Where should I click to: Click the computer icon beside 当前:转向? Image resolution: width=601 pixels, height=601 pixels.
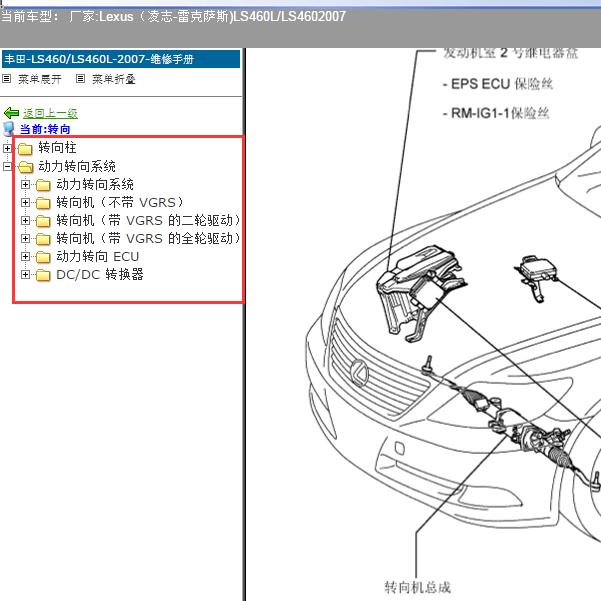pyautogui.click(x=8, y=130)
